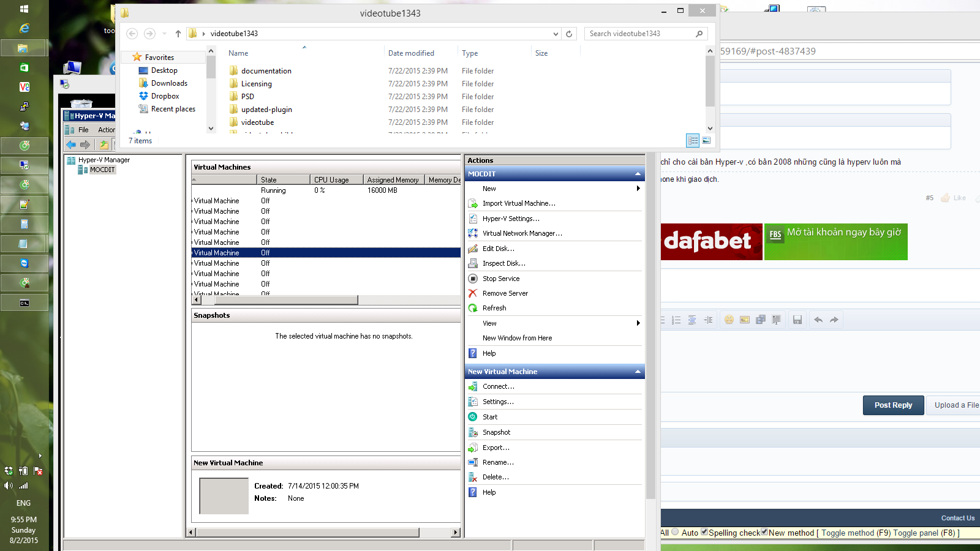Collapse the New Virtual Machine actions section
The image size is (980, 551).
pyautogui.click(x=638, y=372)
